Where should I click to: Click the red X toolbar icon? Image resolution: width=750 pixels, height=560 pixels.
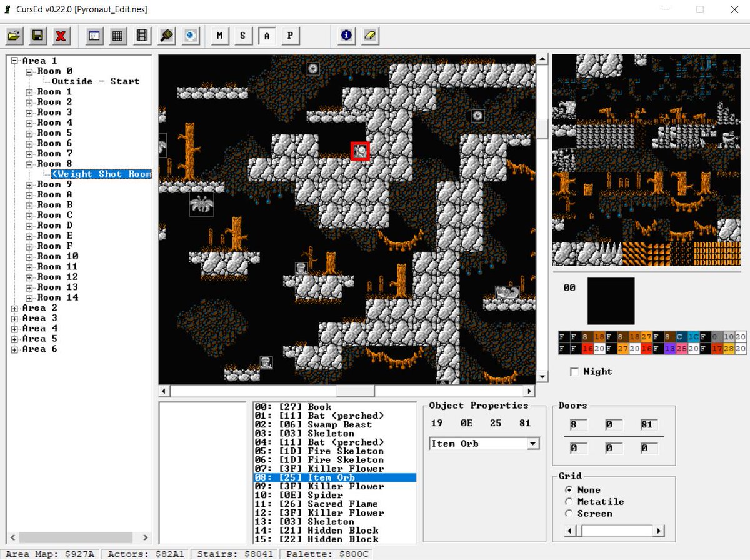click(61, 36)
